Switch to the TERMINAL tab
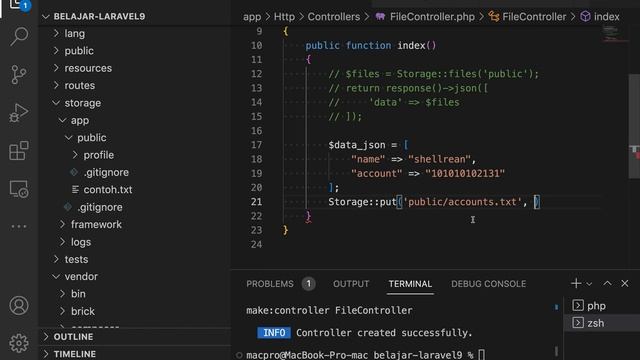 click(x=410, y=284)
